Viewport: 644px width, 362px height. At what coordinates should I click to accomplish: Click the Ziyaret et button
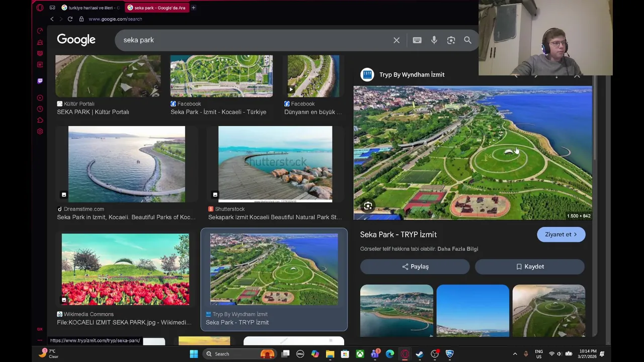pyautogui.click(x=561, y=234)
